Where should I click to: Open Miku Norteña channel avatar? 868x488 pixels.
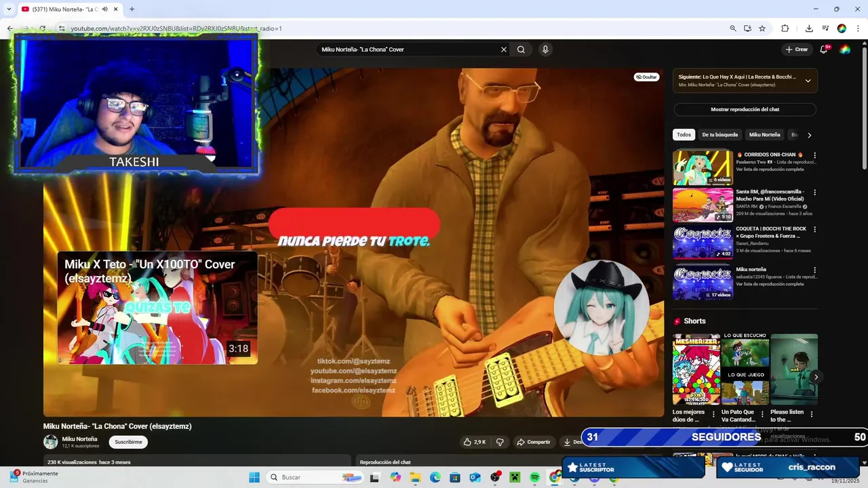(x=51, y=442)
